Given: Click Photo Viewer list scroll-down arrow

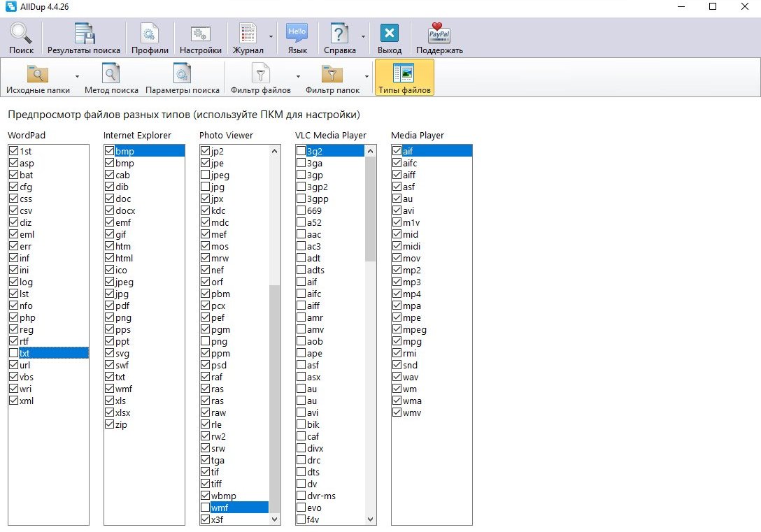Looking at the screenshot, I should (x=275, y=519).
